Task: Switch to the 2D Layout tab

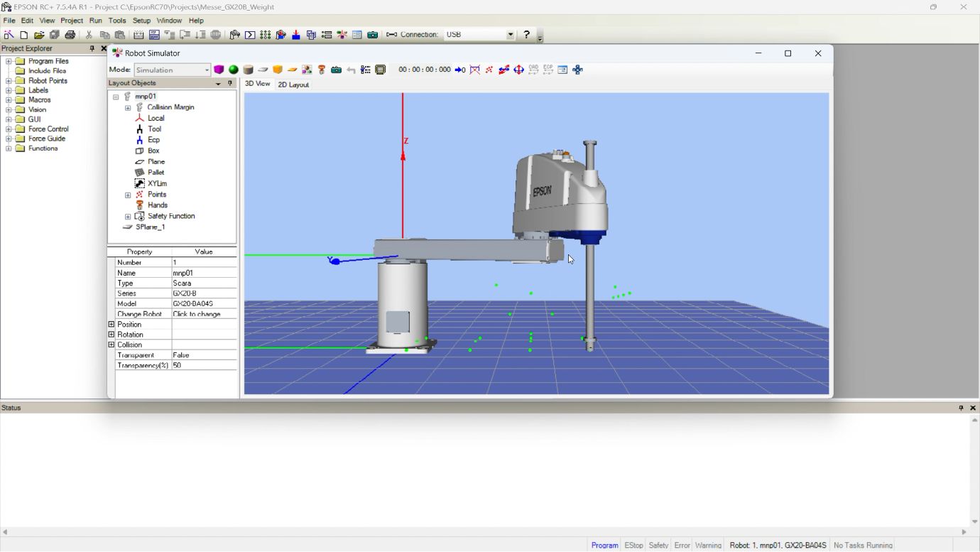Action: click(293, 85)
